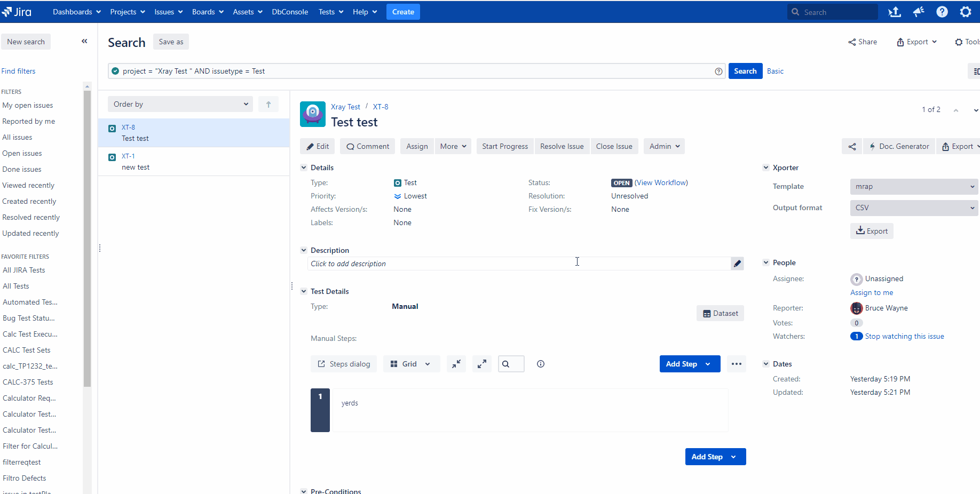Image resolution: width=980 pixels, height=494 pixels.
Task: Expand all manual steps
Action: pyautogui.click(x=481, y=363)
